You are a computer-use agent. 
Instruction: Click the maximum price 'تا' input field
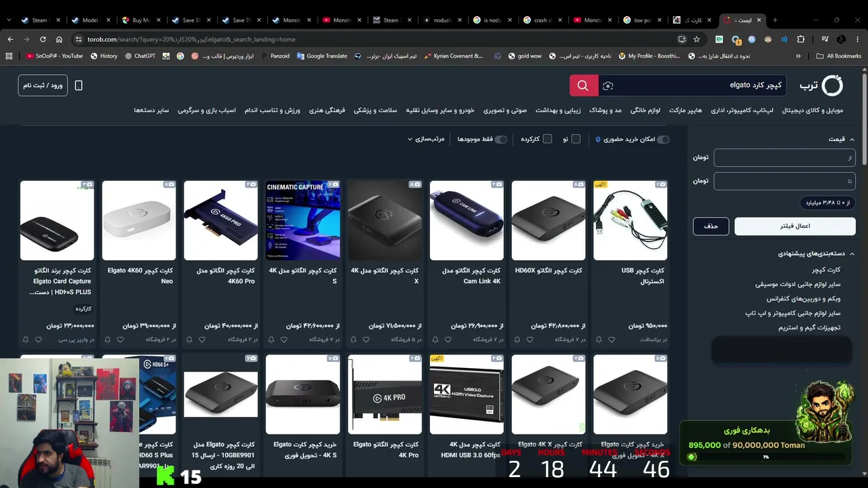click(x=785, y=181)
